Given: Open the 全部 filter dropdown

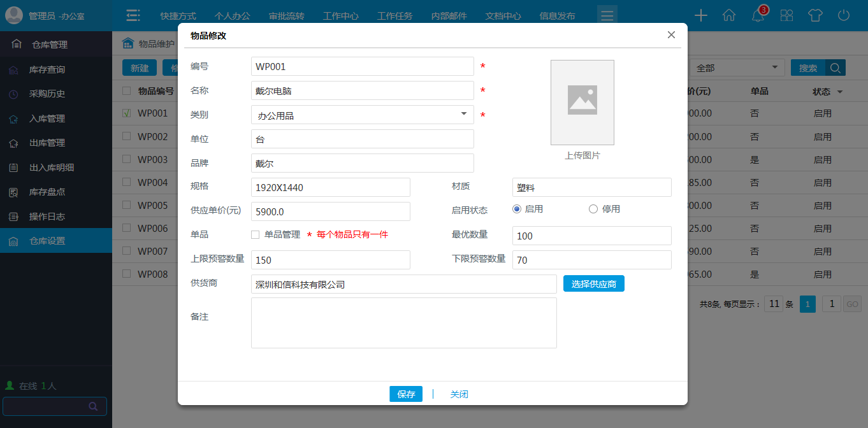Looking at the screenshot, I should pyautogui.click(x=737, y=67).
